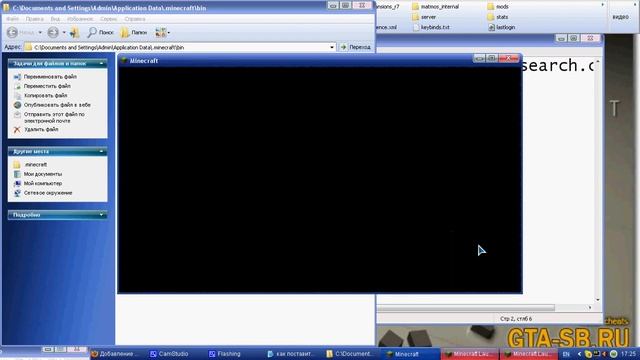Click the Move file (Переместить файл) link

[47, 86]
